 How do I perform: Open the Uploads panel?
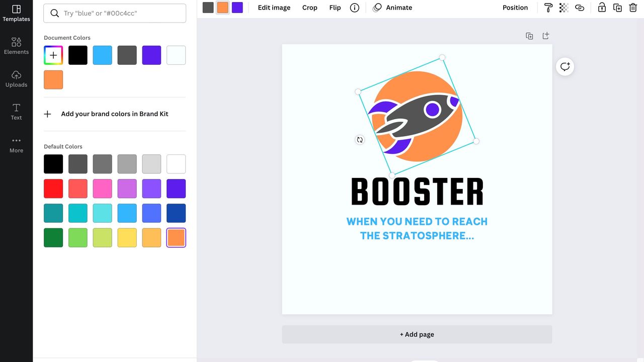click(x=16, y=79)
